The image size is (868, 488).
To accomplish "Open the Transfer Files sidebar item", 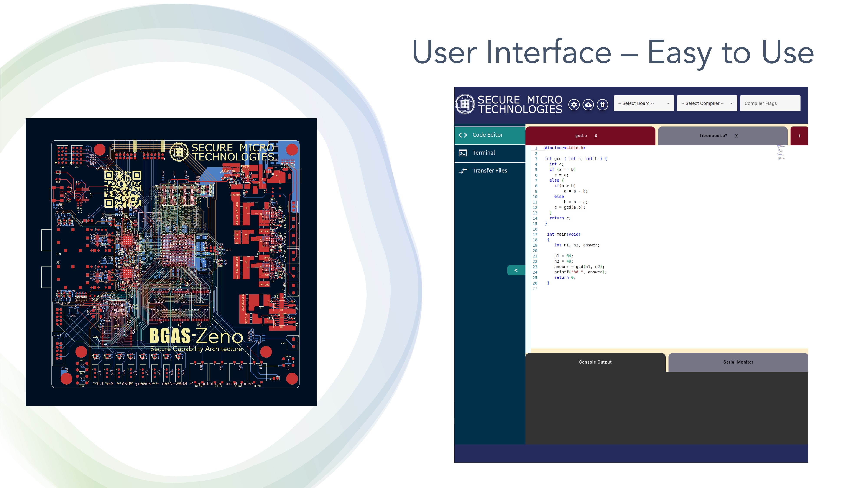I will [x=490, y=171].
